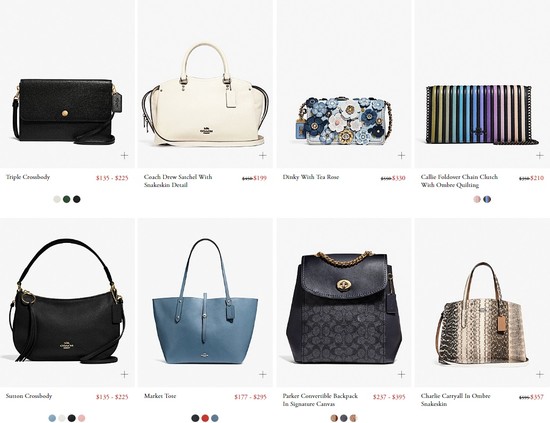Viewport: 550px width, 423px height.
Task: Click plus icon on Drew Satchel image
Action: pyautogui.click(x=263, y=155)
